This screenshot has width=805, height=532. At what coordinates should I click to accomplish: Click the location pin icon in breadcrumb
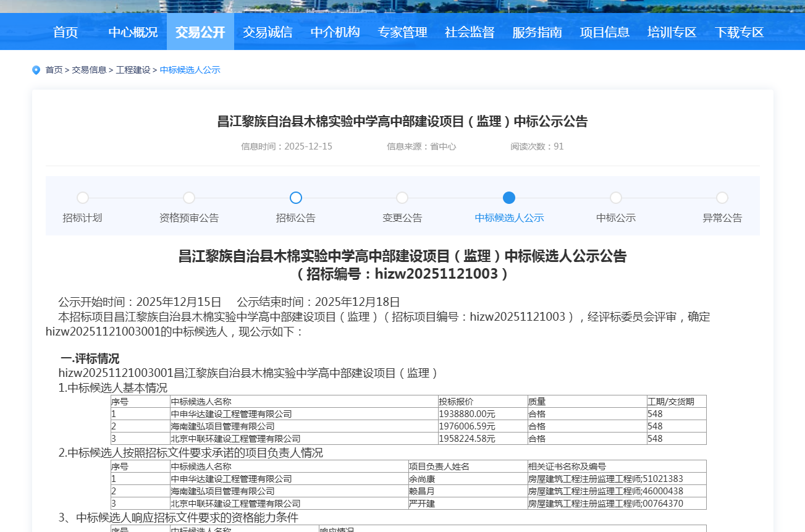[36, 70]
